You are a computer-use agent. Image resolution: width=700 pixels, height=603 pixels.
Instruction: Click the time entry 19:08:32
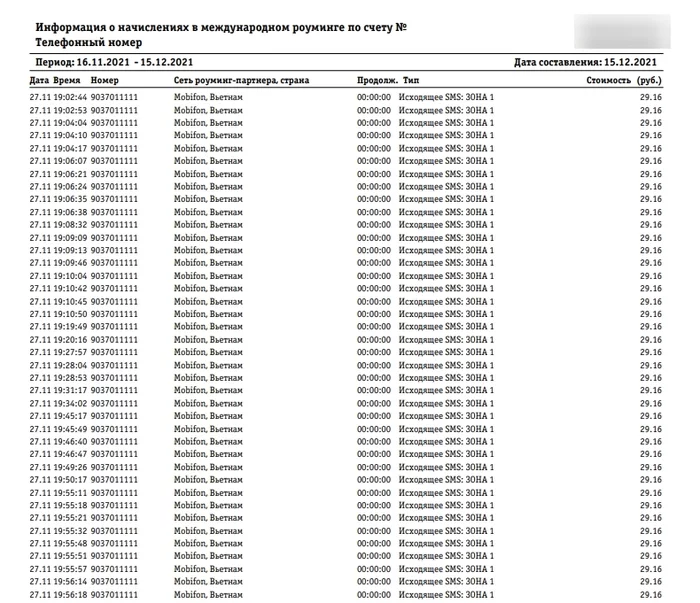70,225
